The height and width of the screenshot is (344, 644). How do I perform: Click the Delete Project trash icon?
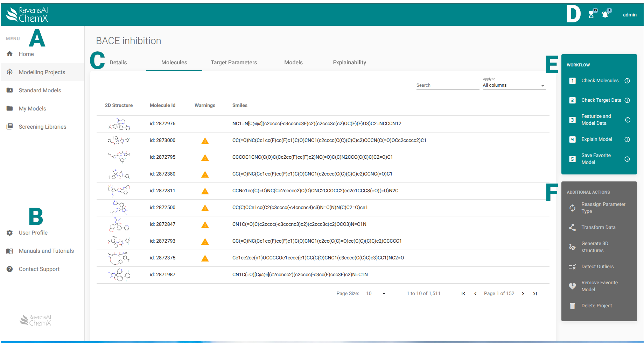(572, 306)
